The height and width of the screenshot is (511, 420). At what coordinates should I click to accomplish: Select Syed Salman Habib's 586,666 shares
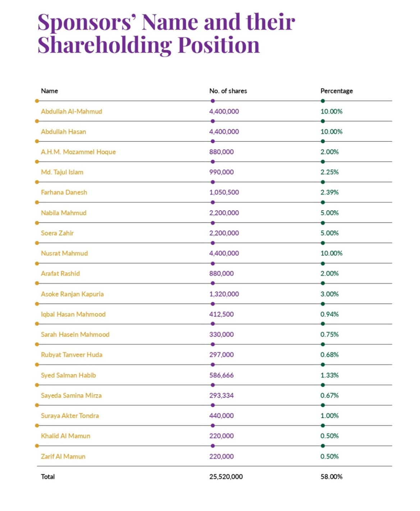point(222,375)
